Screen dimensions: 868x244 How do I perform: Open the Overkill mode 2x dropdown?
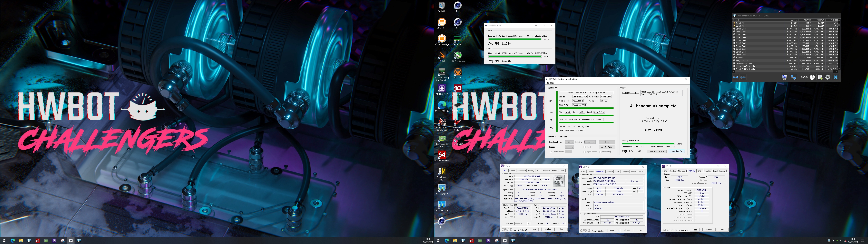(x=568, y=152)
